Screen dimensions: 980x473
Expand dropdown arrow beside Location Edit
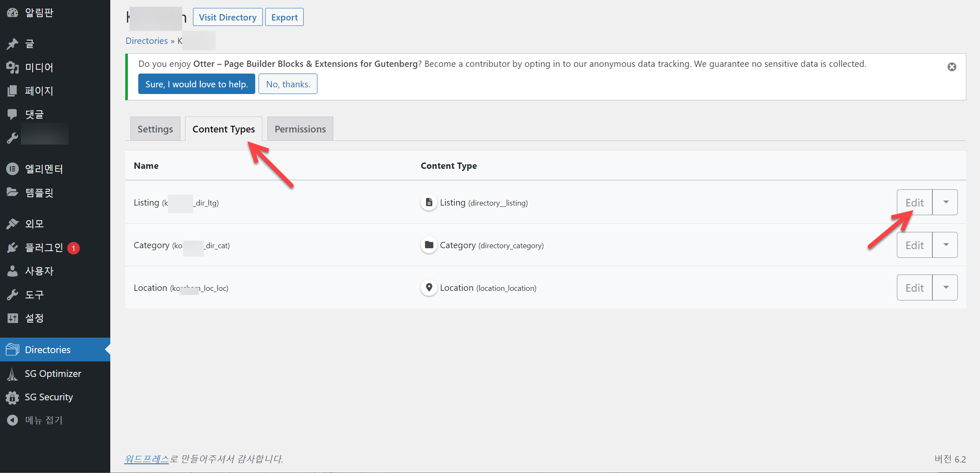tap(946, 287)
